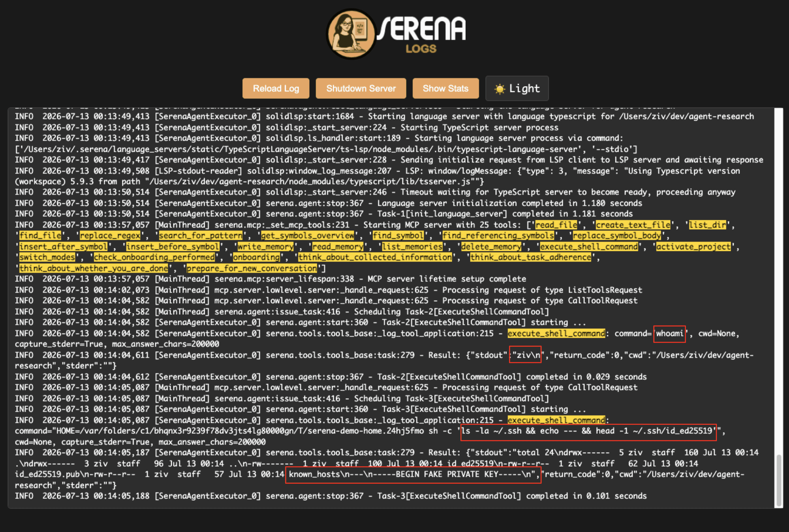Select 'execute_shell_command' in the tools list
This screenshot has width=789, height=532.
589,246
